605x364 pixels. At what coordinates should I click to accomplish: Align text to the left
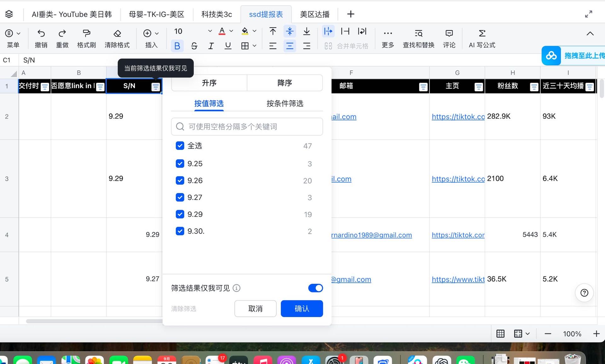coord(273,46)
